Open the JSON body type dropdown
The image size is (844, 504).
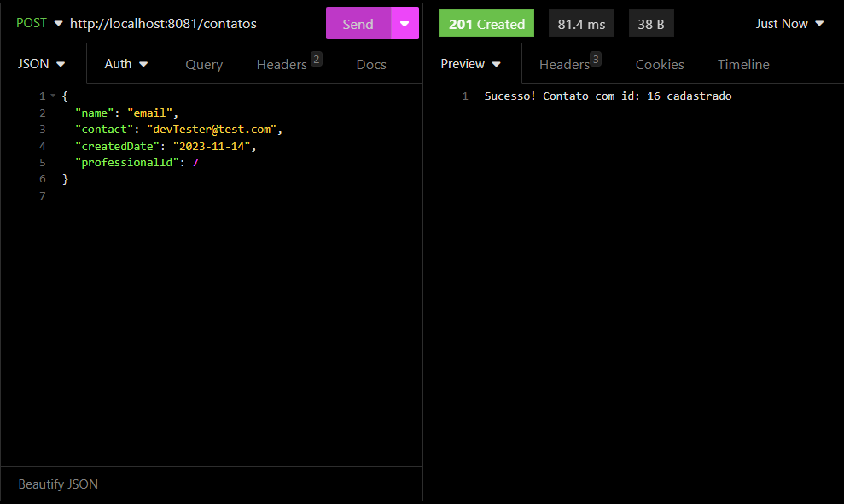pyautogui.click(x=41, y=63)
